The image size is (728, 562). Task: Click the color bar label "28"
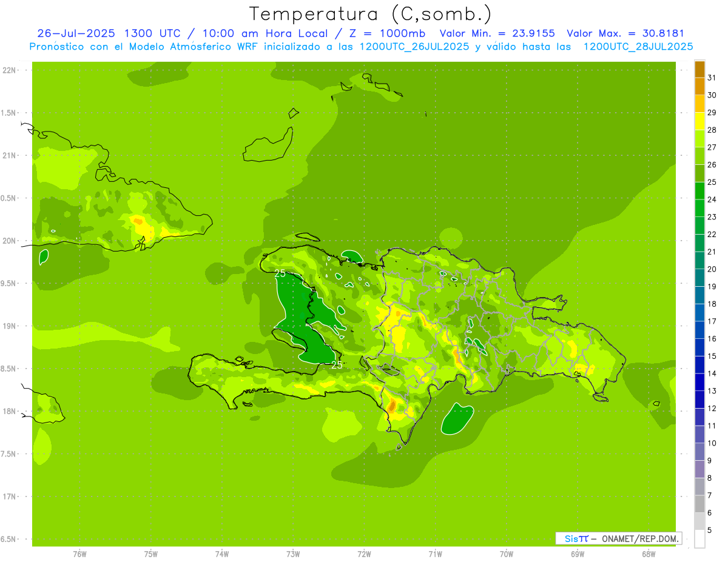pyautogui.click(x=712, y=130)
